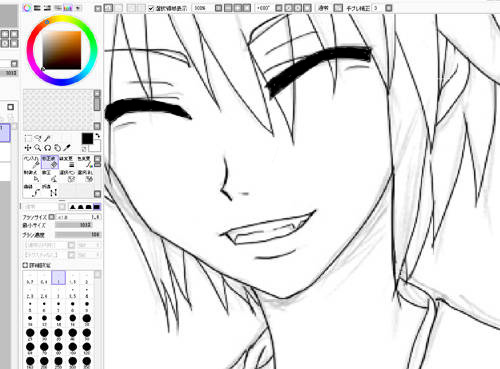This screenshot has width=500, height=369.
Task: Swap foreground and background colors arrow
Action: (x=98, y=136)
